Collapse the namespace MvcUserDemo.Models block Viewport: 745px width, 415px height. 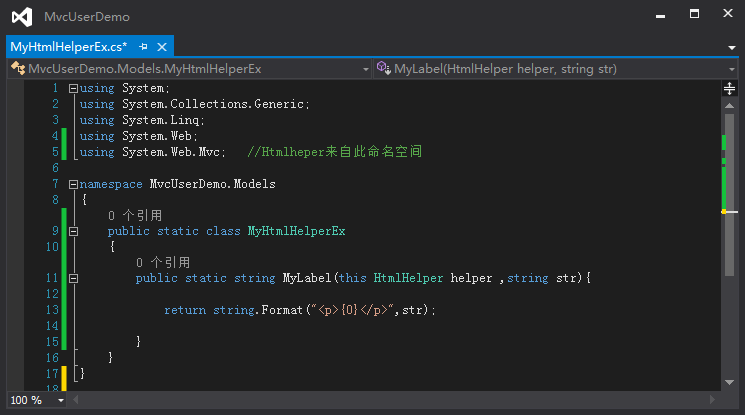[x=73, y=184]
